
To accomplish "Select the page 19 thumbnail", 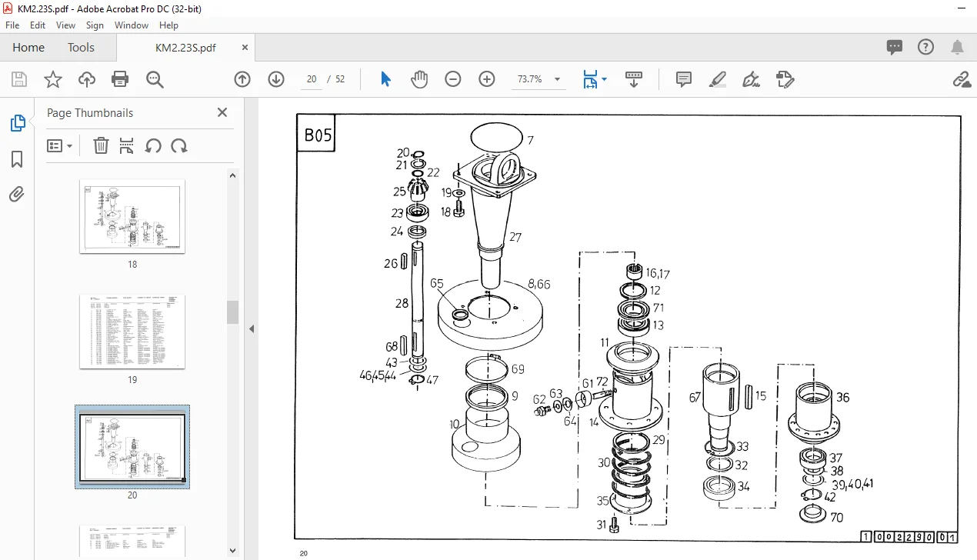I will tap(132, 332).
